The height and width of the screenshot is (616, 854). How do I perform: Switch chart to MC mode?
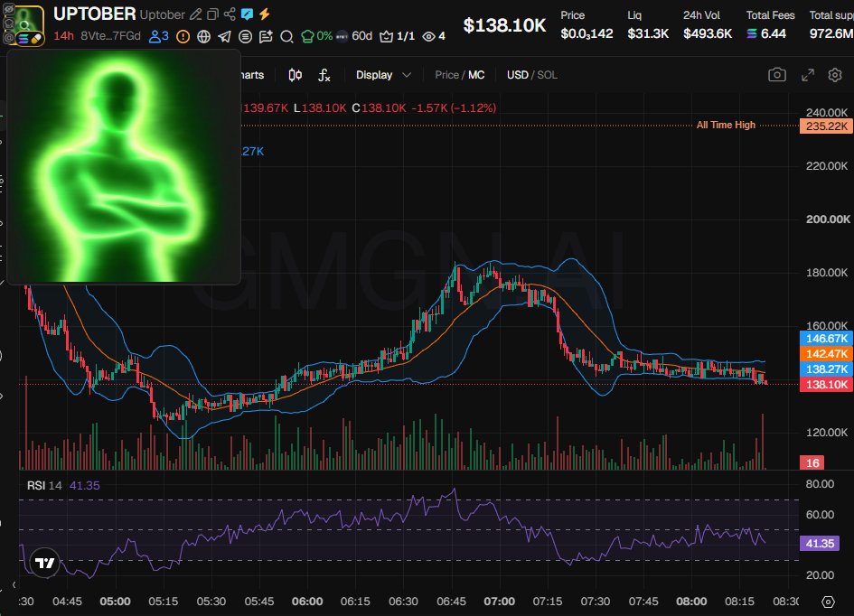point(476,75)
